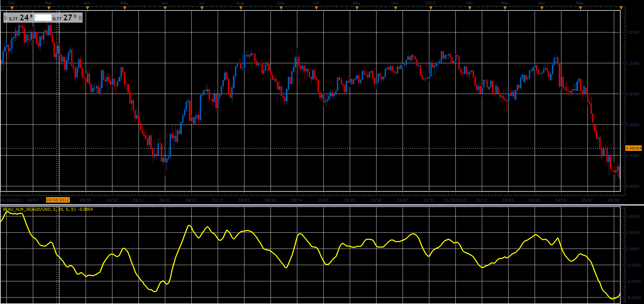Click the orange 0.98084 price label
Screen dimensions: 644x304
click(634, 148)
